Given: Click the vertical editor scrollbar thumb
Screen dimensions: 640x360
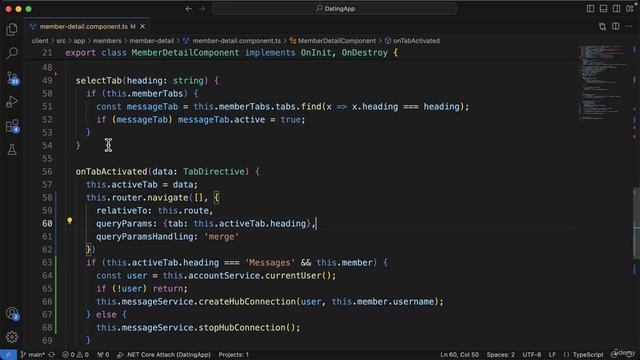Looking at the screenshot, I should [636, 223].
